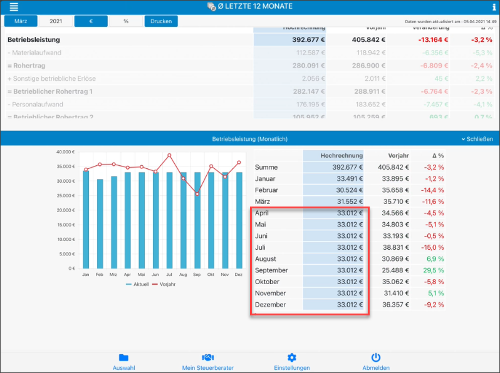Click the Jul peak point on Vorjahr line

pos(169,155)
